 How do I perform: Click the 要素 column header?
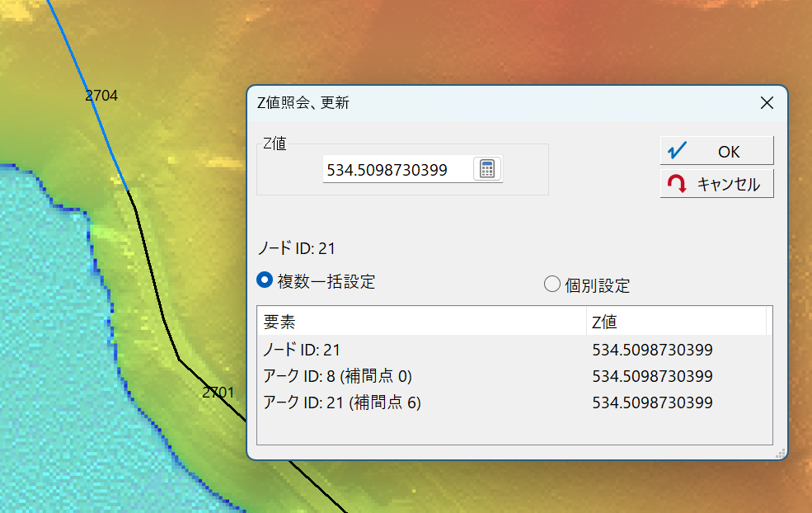[420, 321]
